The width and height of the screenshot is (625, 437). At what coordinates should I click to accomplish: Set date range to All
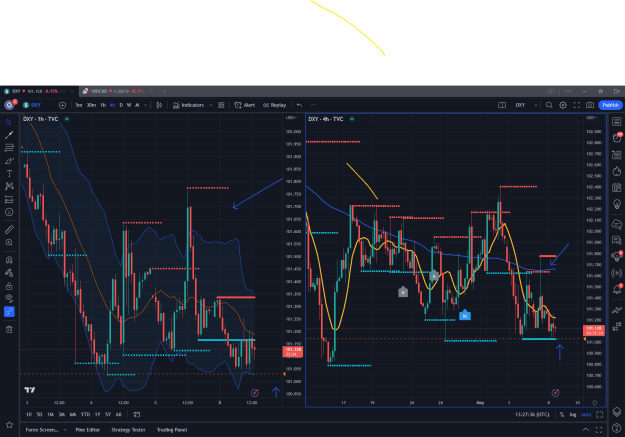click(x=118, y=415)
